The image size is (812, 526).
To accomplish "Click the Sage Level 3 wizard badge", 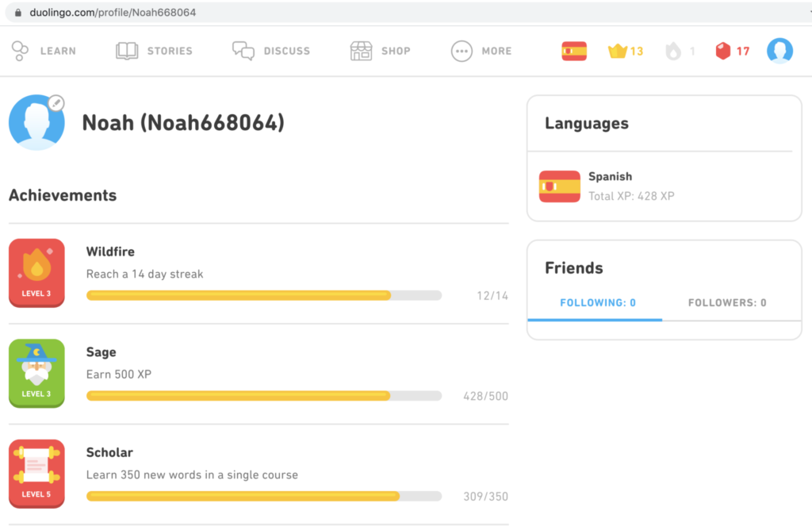I will 36,373.
